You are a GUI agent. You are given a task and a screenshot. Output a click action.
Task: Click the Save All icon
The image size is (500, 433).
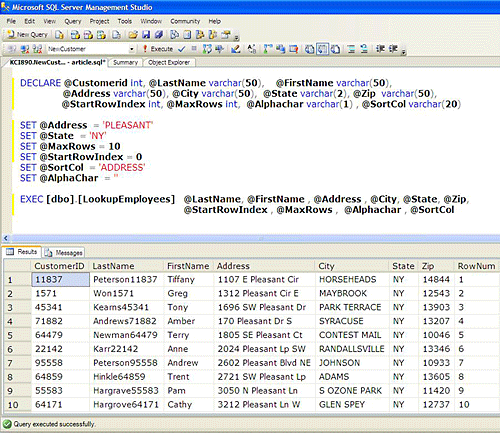159,35
